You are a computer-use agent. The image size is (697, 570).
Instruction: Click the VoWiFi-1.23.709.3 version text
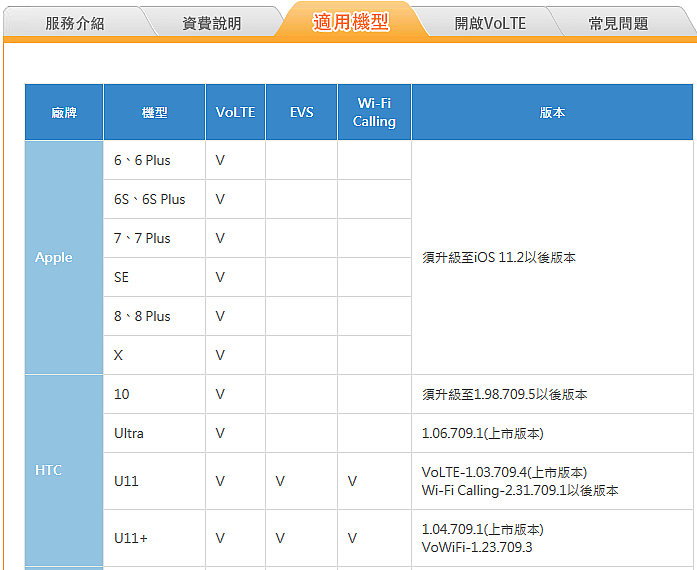click(477, 547)
